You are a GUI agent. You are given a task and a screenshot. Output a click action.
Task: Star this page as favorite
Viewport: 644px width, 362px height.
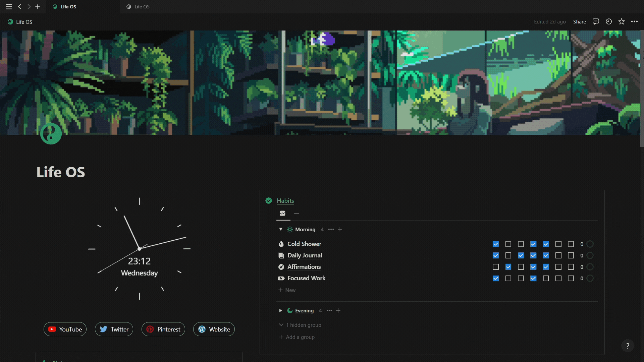click(622, 21)
